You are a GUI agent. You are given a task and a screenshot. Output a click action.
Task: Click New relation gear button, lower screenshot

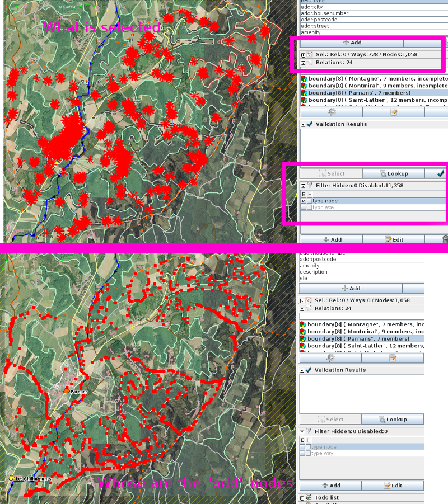[x=330, y=358]
